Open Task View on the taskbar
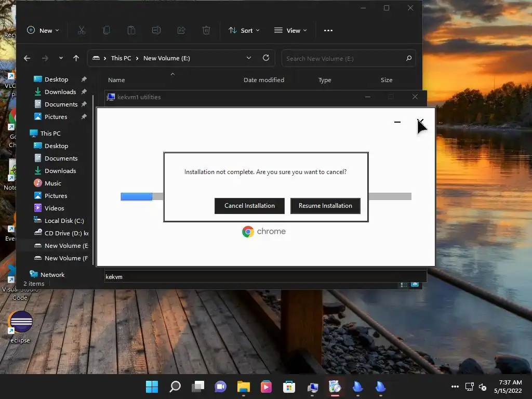This screenshot has height=399, width=532. point(198,387)
